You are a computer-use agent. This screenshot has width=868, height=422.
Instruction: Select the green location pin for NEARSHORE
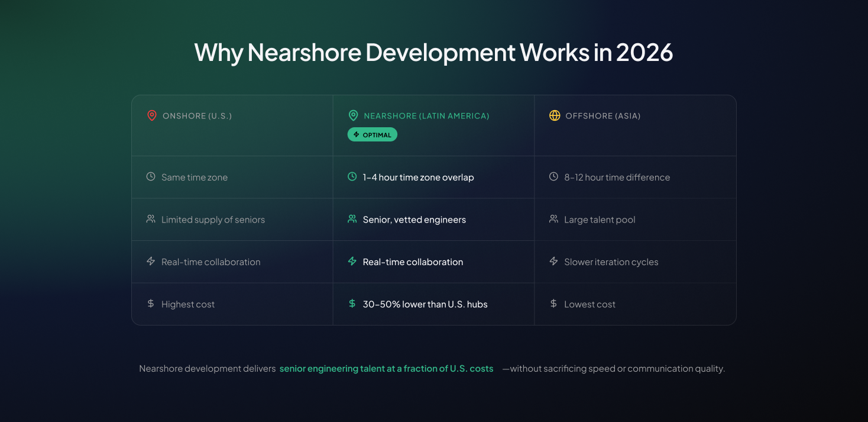353,115
